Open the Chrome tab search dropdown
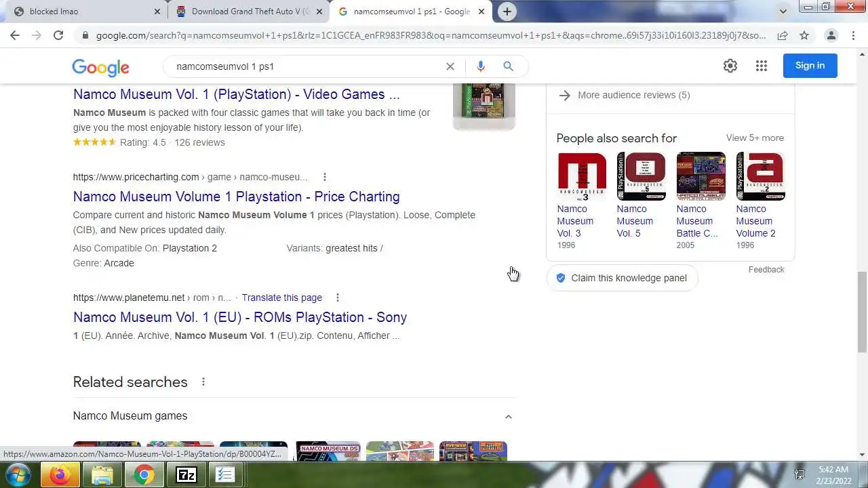This screenshot has height=488, width=868. pos(783,12)
